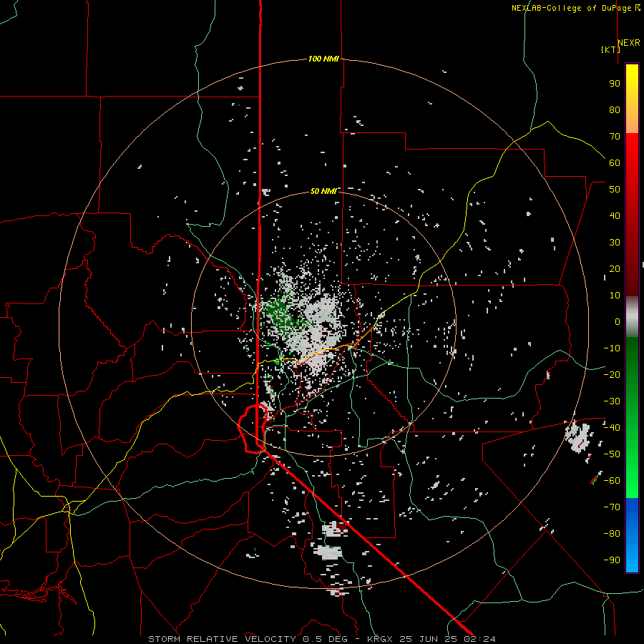This screenshot has width=644, height=644.
Task: Click the 40 value on the scale
Action: 615,216
